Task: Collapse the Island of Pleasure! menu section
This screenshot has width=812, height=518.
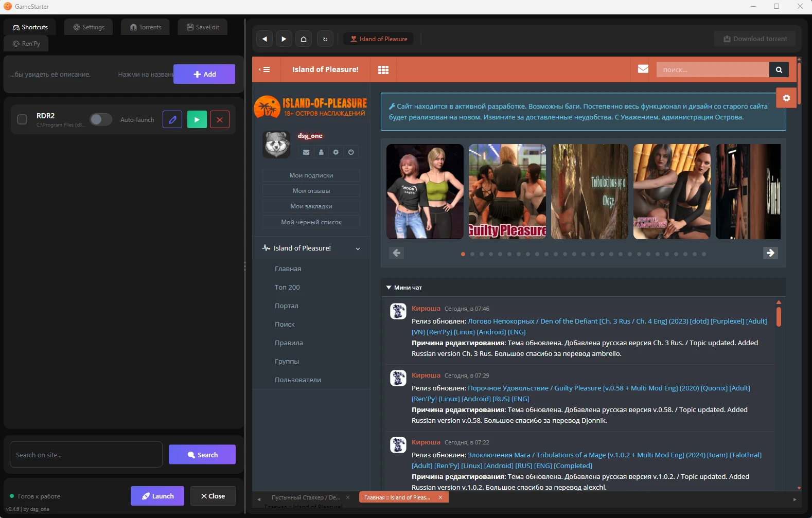Action: tap(358, 248)
